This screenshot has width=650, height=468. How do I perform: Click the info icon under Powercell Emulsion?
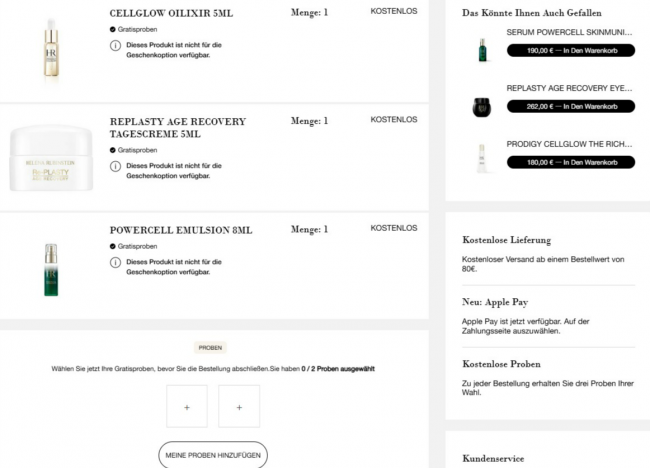(115, 262)
